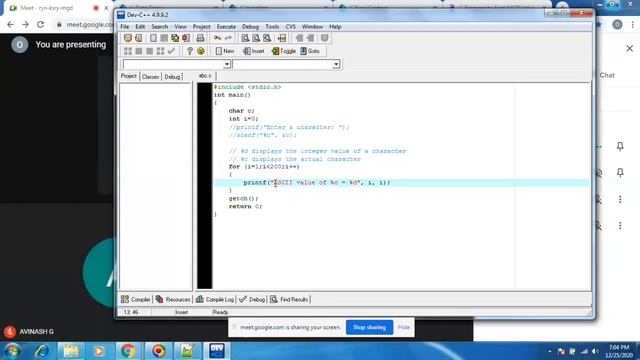Open the Compile Log bottom tab
640x360 pixels.
point(215,300)
